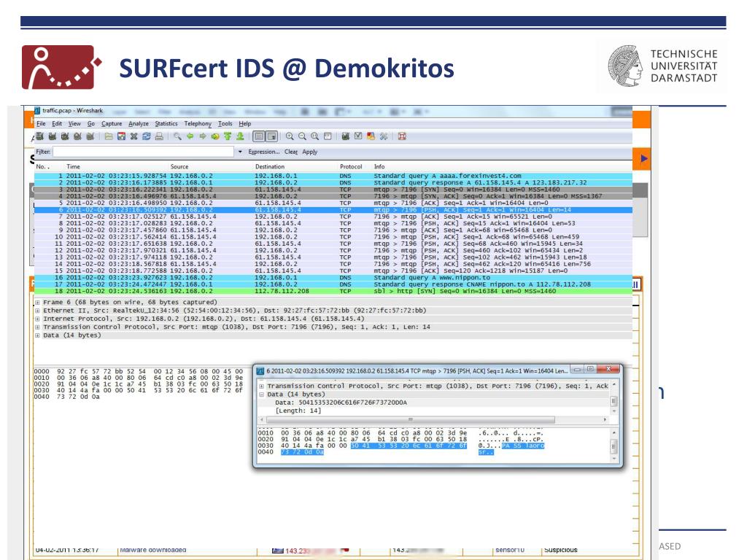Select packet 1 query aaaa.forexinvest4.com
This screenshot has width=747, height=560.
tap(333, 176)
